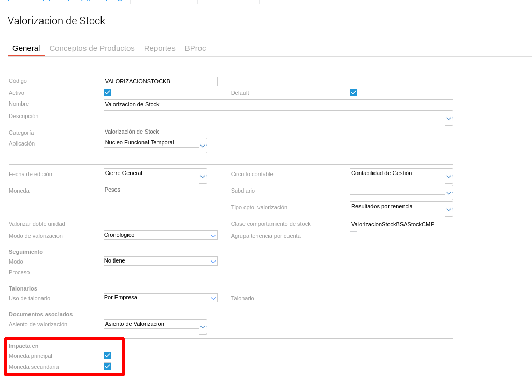Image resolution: width=532 pixels, height=392 pixels.
Task: Toggle Moneda principal checkbox
Action: coord(107,356)
